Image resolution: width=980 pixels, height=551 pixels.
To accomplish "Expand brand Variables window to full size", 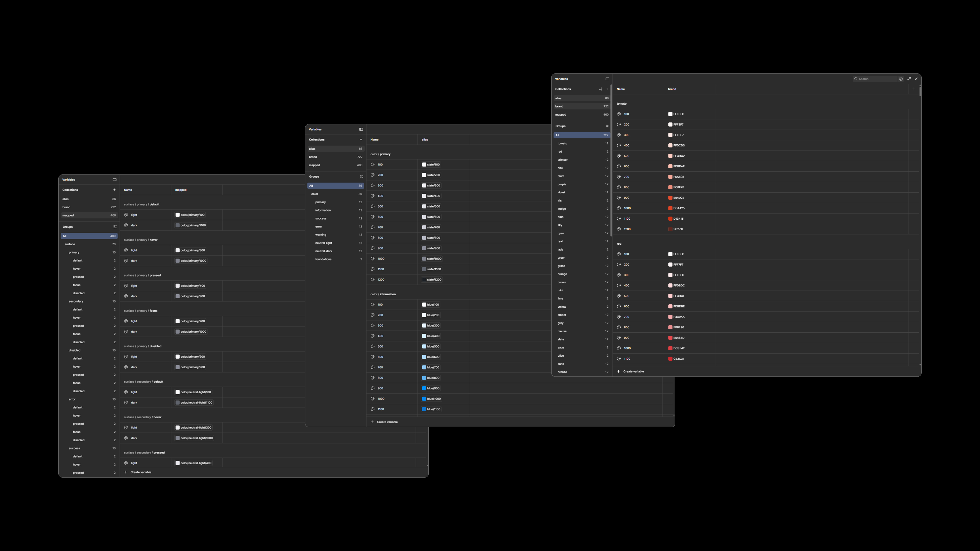I will click(909, 79).
